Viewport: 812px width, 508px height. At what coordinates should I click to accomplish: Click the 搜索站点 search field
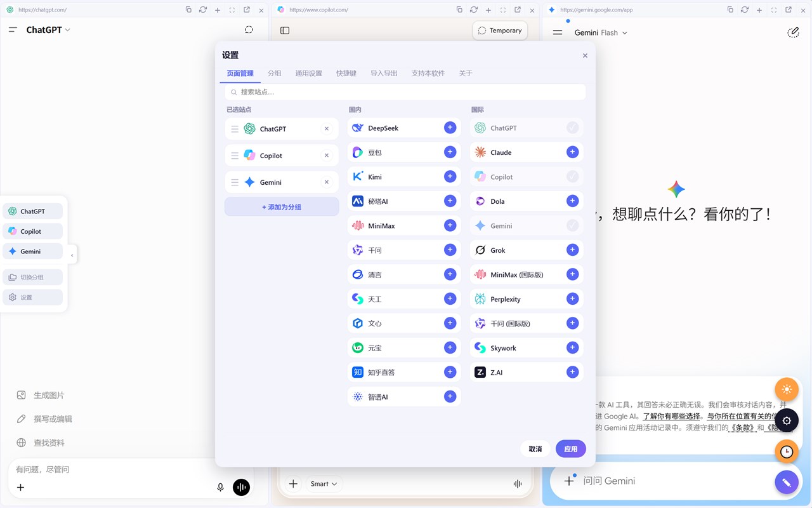pos(405,92)
